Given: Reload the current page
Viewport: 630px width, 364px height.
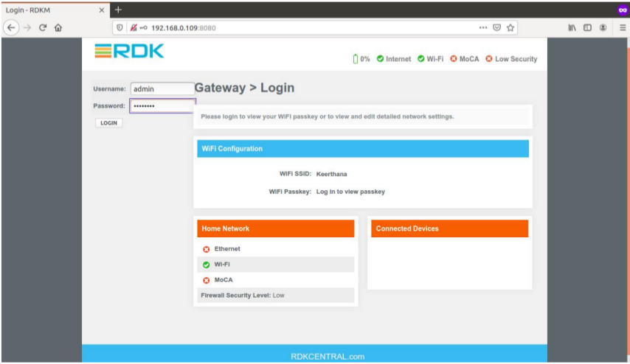Looking at the screenshot, I should pos(43,27).
